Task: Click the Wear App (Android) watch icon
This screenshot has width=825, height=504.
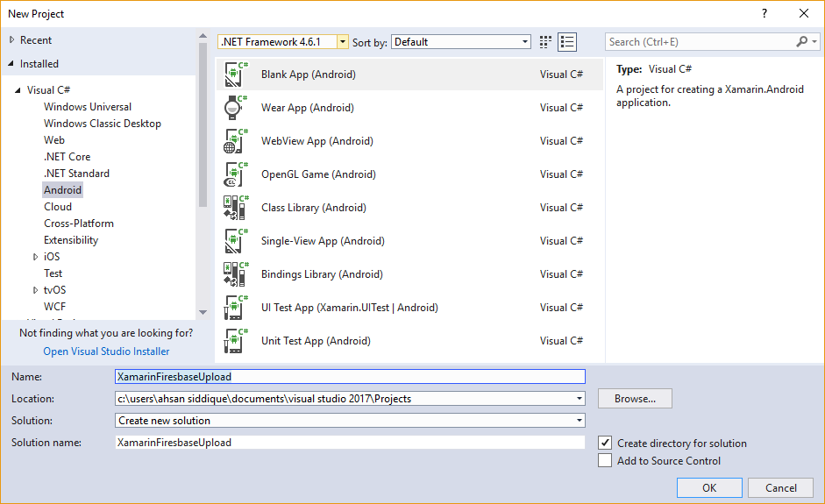Action: (234, 108)
